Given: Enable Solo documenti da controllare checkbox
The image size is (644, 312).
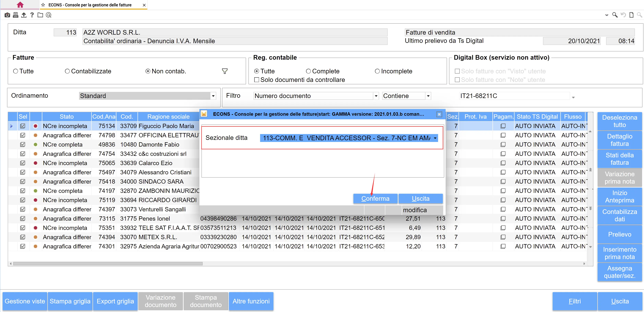Looking at the screenshot, I should click(x=257, y=80).
